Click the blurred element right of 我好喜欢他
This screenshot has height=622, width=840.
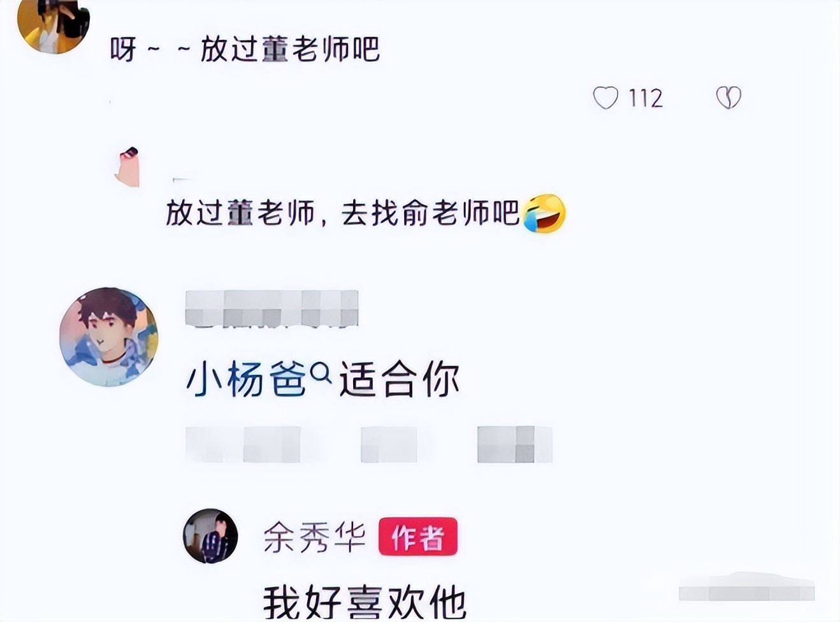(747, 587)
